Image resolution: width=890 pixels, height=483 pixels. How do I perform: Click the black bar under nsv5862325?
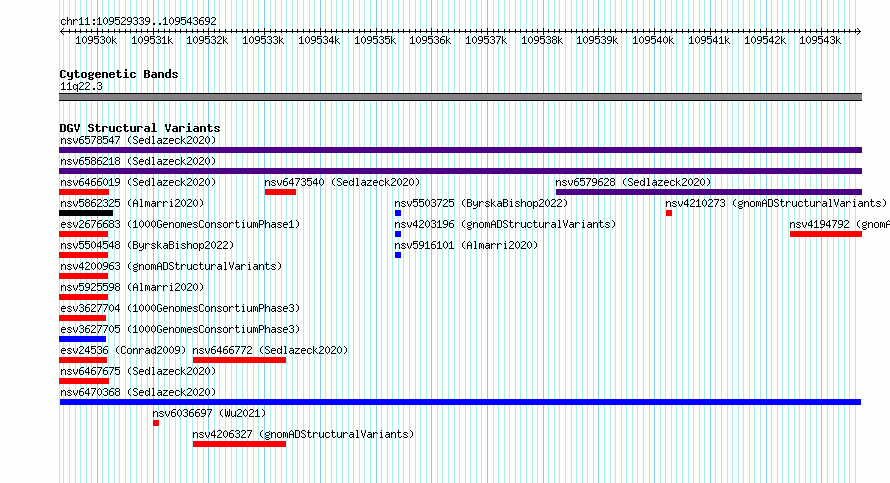click(x=86, y=213)
